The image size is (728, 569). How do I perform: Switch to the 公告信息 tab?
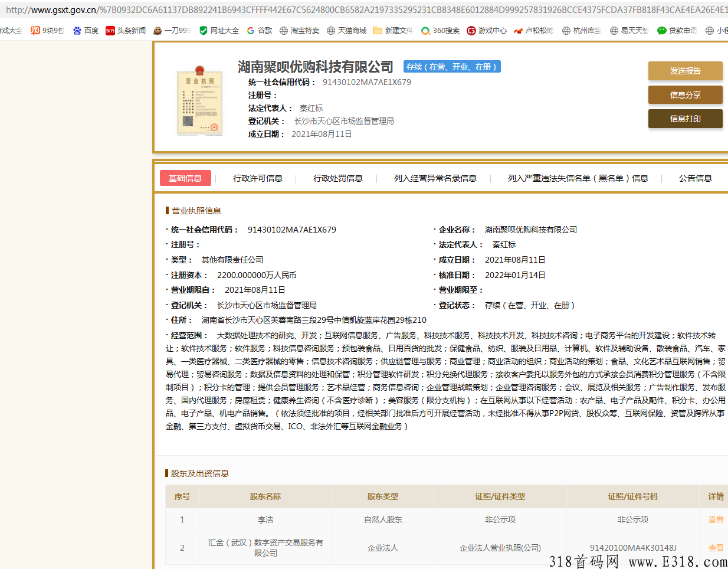pos(696,178)
